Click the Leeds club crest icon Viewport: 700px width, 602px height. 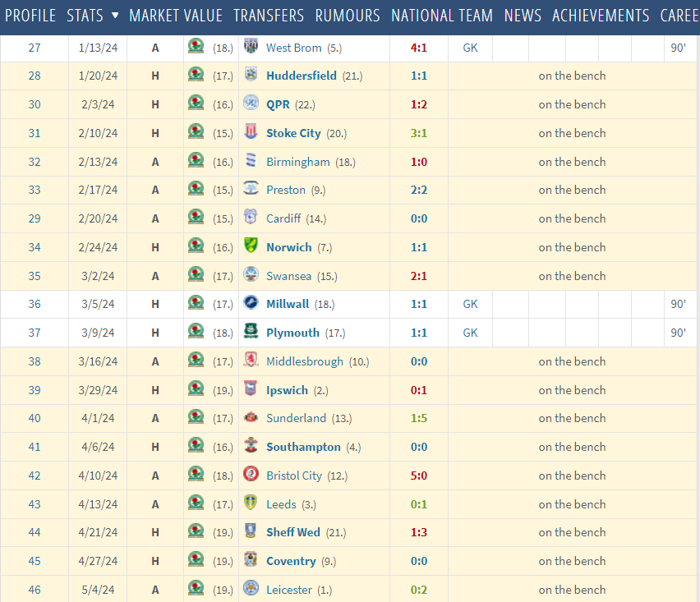[x=251, y=503]
